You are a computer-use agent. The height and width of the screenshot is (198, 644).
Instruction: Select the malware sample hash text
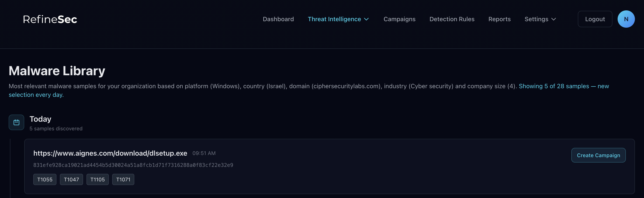click(x=133, y=165)
